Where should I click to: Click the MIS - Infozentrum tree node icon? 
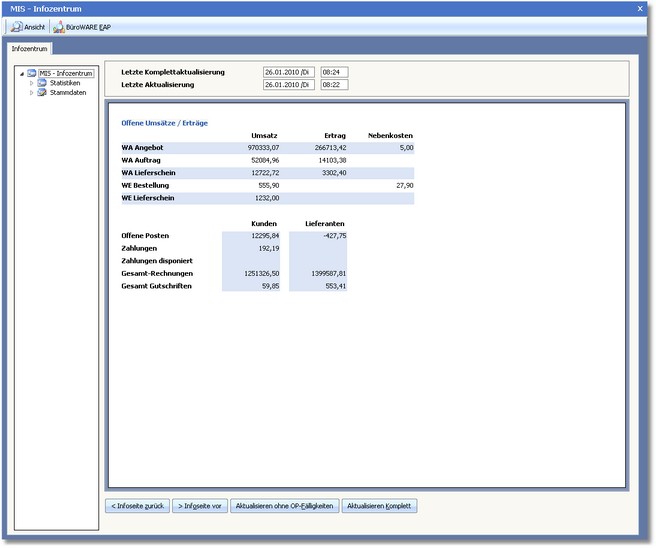point(32,73)
